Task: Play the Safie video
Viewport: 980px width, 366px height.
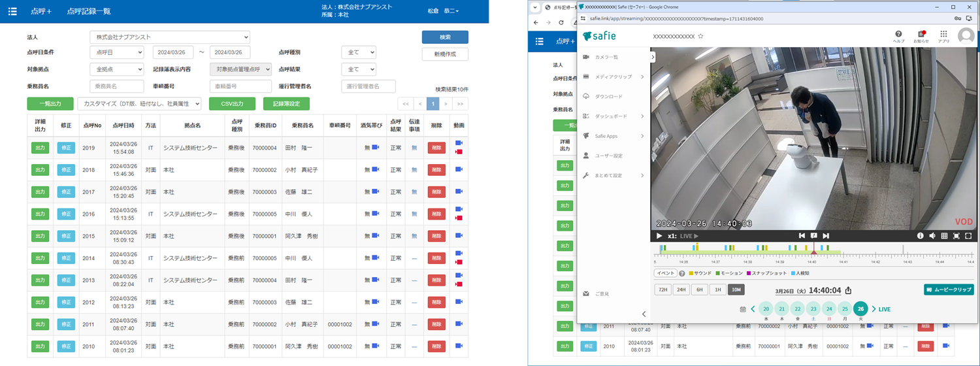Action: [659, 236]
